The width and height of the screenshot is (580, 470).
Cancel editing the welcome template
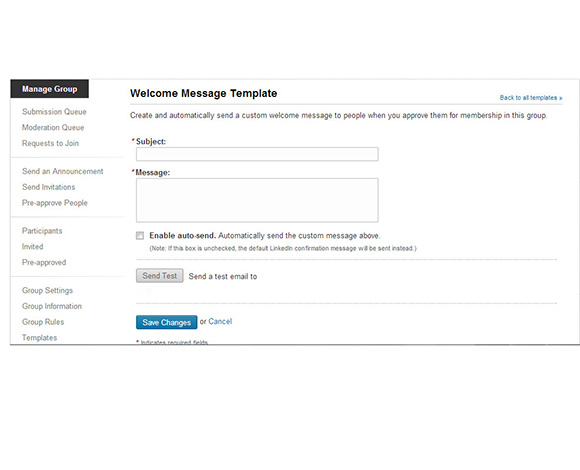point(220,321)
